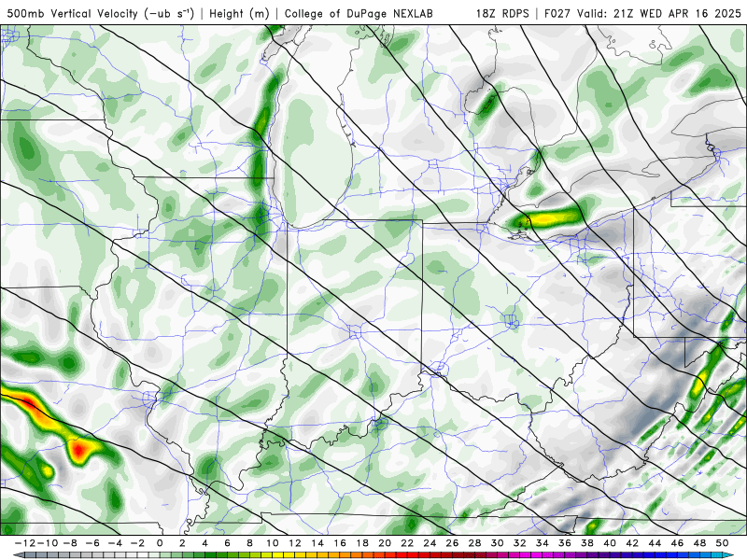Click the '48' colorbar value
747x560 pixels.
point(699,543)
